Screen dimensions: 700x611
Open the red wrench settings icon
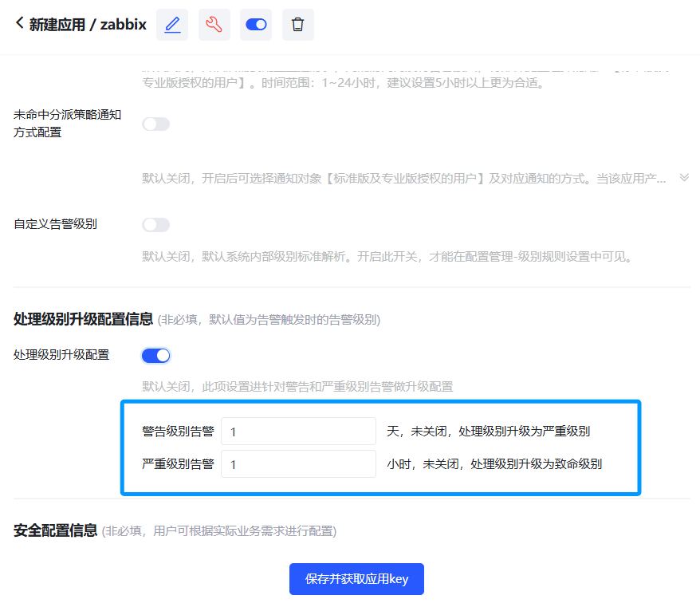214,25
